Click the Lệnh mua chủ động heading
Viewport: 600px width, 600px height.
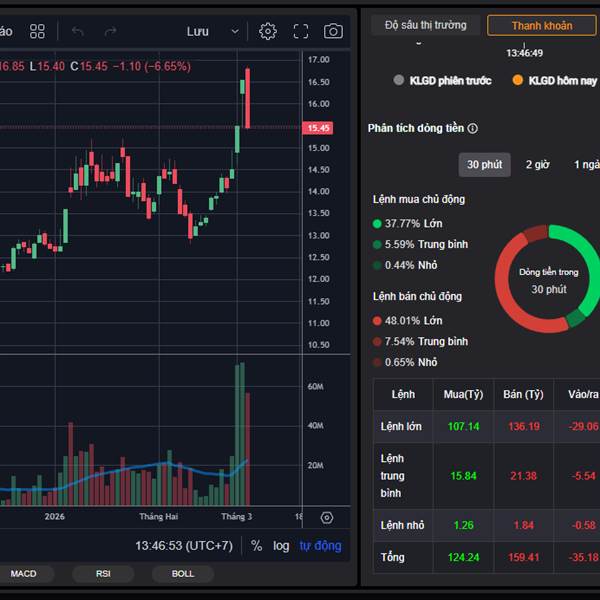[x=419, y=199]
